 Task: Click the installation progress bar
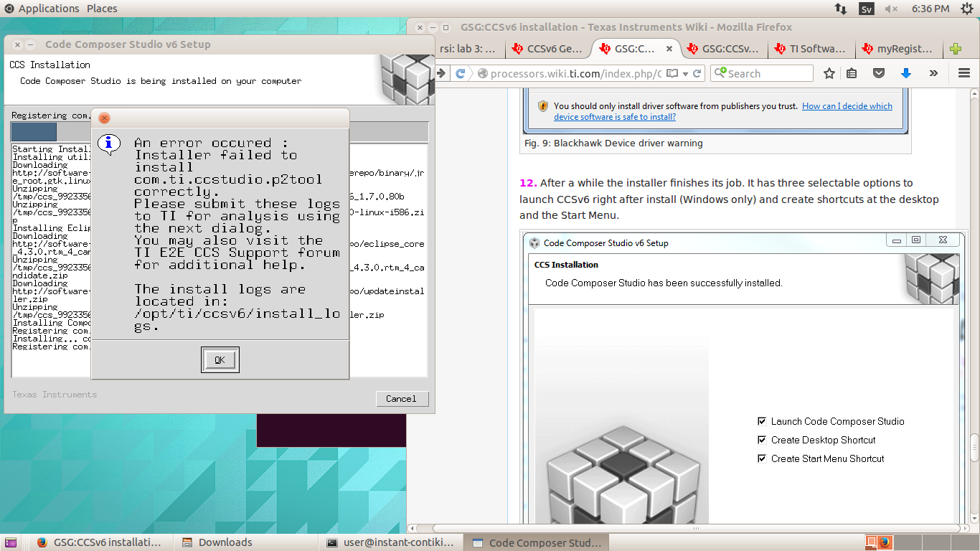[x=219, y=132]
